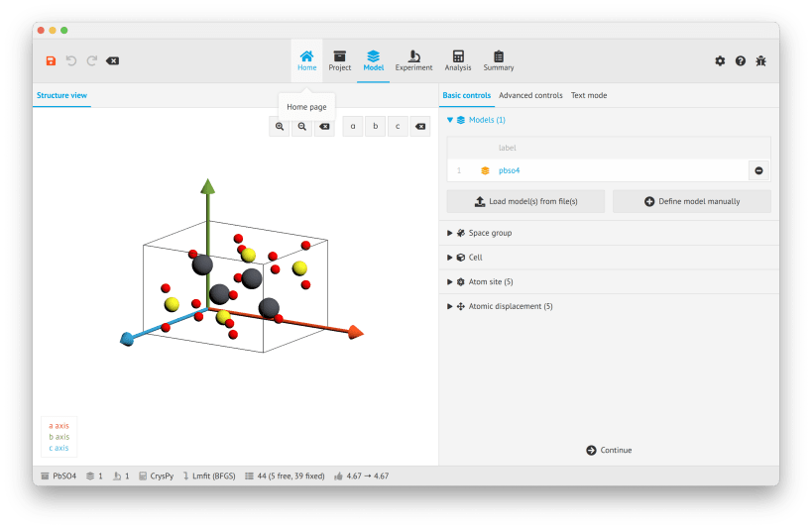Select the Model tab
This screenshot has width=812, height=529.
point(374,60)
